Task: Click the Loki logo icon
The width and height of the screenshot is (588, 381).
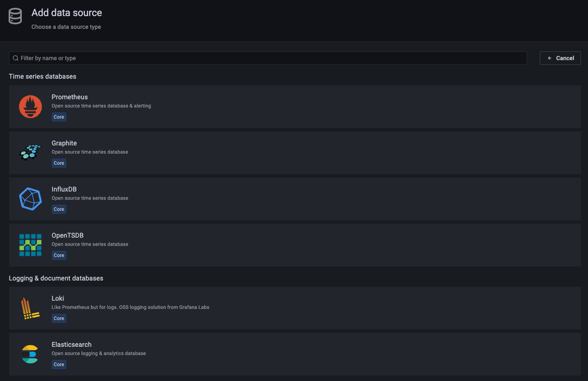Action: (x=30, y=308)
